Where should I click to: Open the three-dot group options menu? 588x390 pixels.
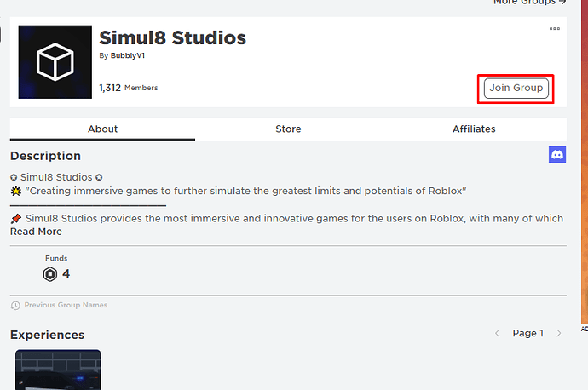pos(555,29)
